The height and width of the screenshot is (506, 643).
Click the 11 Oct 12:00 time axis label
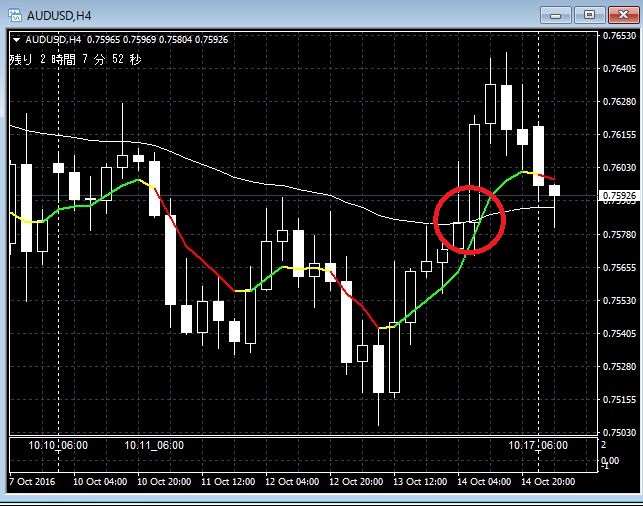tap(228, 481)
